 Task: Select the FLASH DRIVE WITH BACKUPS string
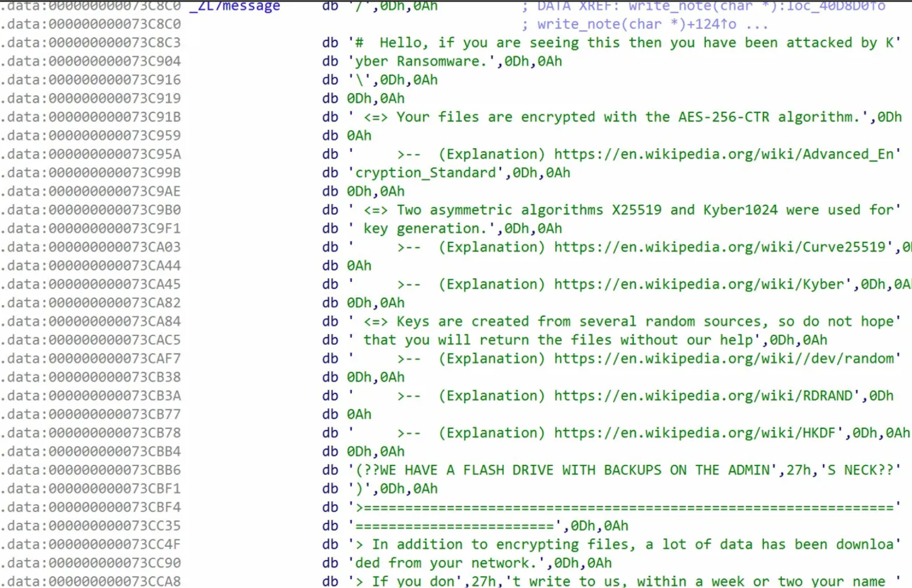click(561, 470)
